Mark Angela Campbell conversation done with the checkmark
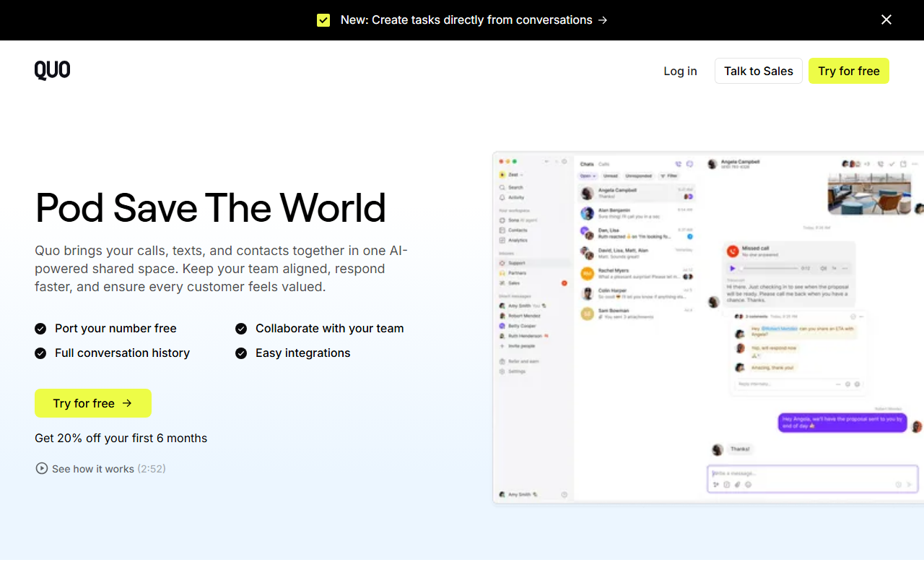 [892, 164]
